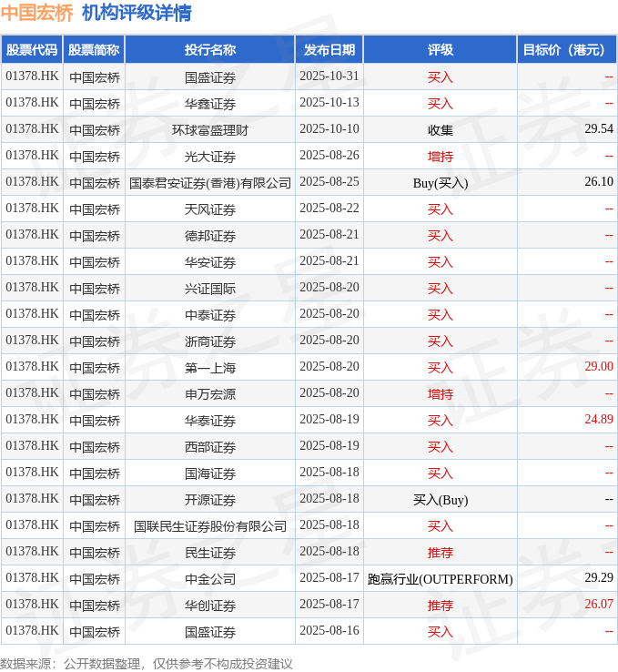Click 国联民生证券股份有限公司 cell
Screen dimensions: 618x672
click(210, 526)
